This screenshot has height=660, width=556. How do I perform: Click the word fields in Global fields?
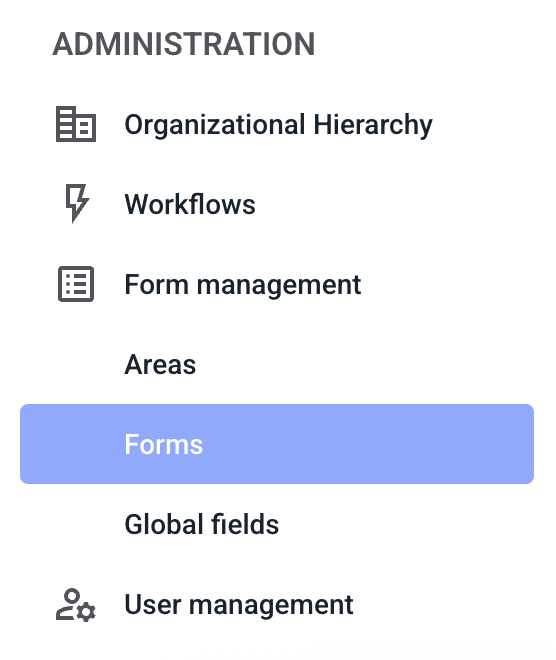click(x=245, y=524)
